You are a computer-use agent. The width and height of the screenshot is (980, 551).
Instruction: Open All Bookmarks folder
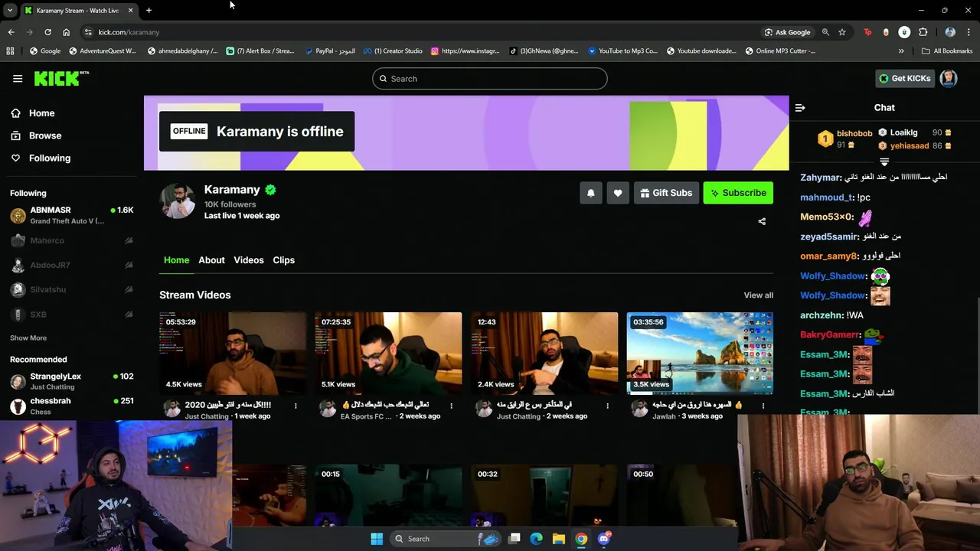coord(947,51)
